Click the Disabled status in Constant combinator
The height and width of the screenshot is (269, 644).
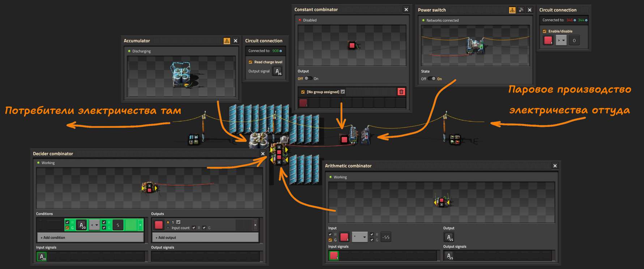click(310, 20)
